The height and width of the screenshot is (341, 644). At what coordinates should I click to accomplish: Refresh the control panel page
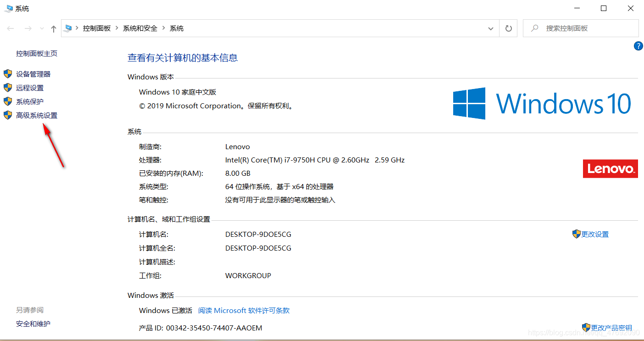tap(508, 28)
